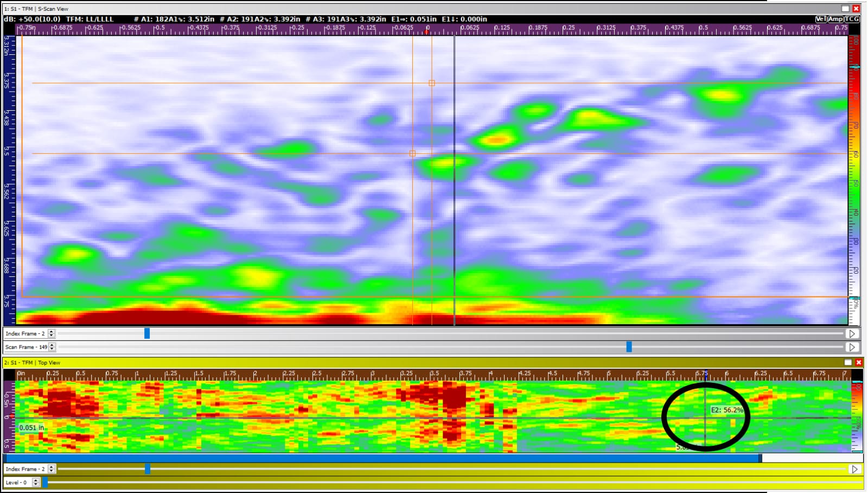Viewport: 868px width, 493px height.
Task: Click the Level slider handle
Action: (x=45, y=482)
